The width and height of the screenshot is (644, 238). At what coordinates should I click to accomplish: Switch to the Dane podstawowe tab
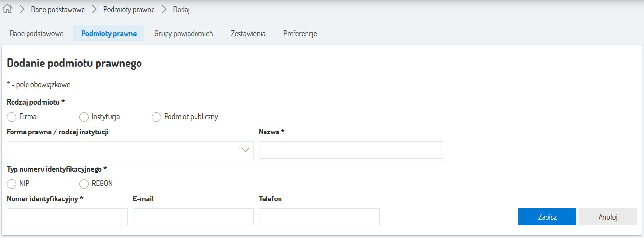(x=37, y=34)
